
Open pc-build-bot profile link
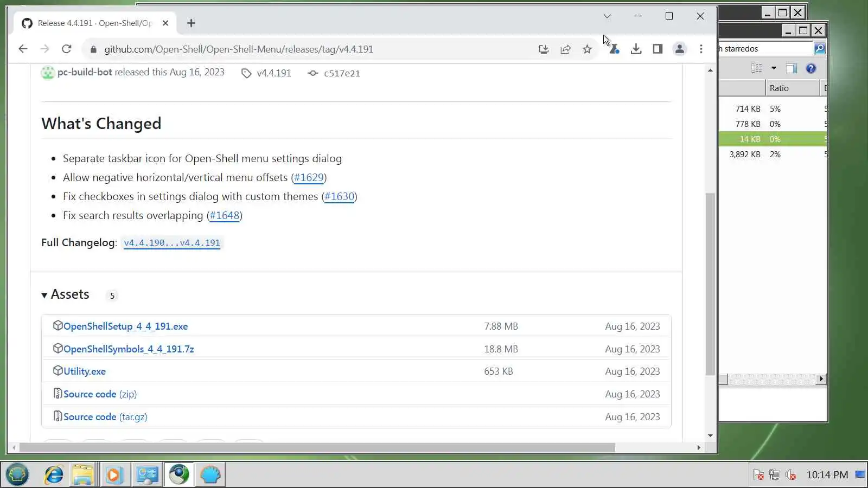tap(85, 72)
